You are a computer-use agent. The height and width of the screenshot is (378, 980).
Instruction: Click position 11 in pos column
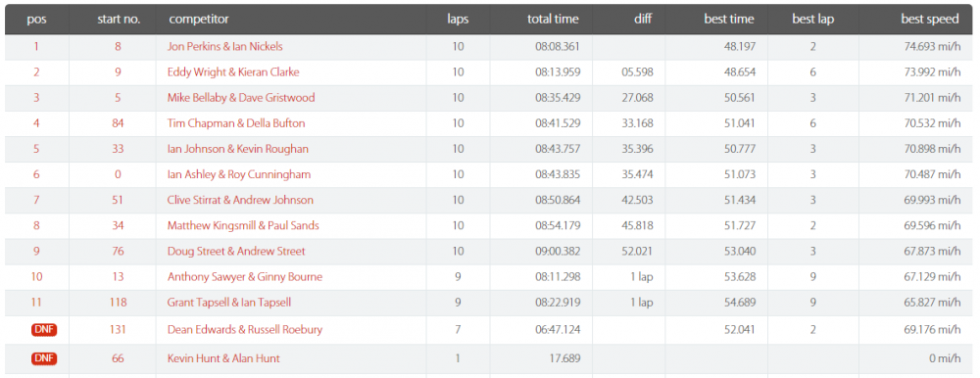point(36,303)
